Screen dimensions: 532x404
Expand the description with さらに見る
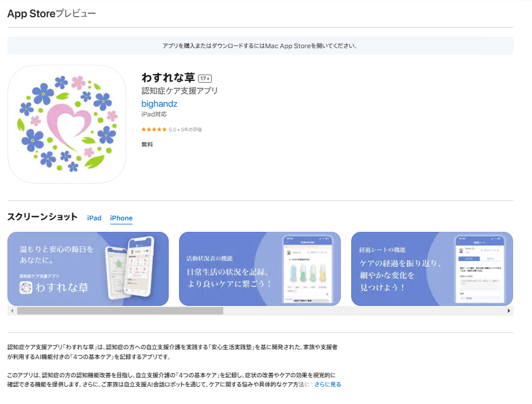(328, 384)
